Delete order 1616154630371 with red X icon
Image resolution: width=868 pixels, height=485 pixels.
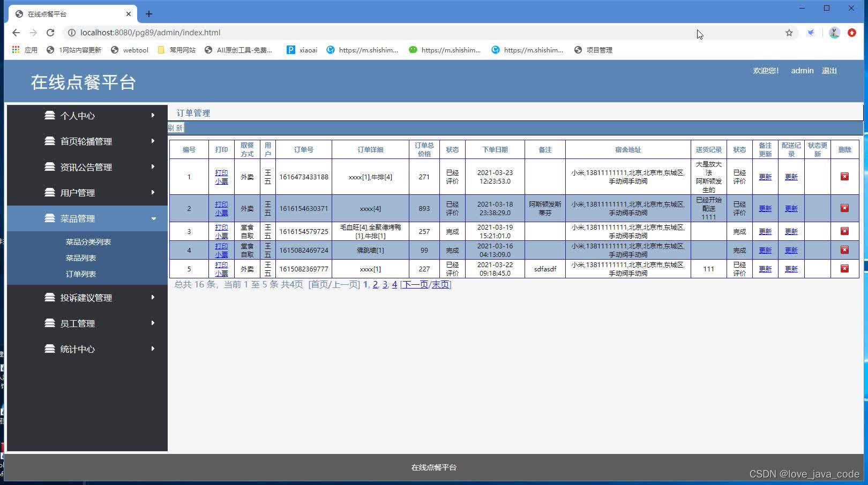click(844, 208)
